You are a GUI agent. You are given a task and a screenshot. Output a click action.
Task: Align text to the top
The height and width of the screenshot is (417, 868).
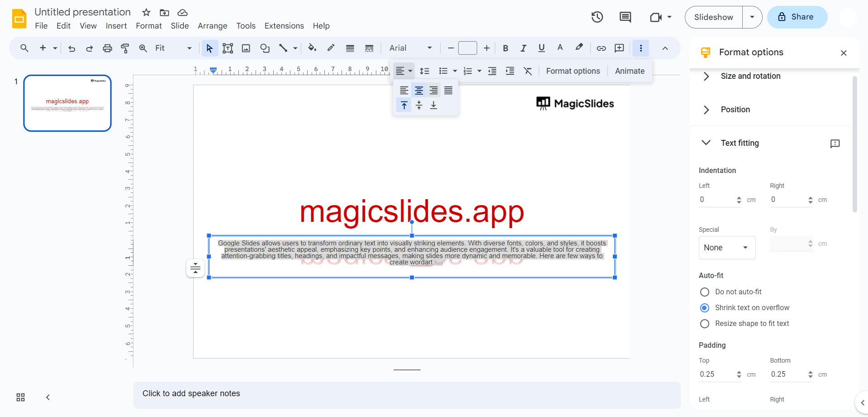(x=404, y=105)
